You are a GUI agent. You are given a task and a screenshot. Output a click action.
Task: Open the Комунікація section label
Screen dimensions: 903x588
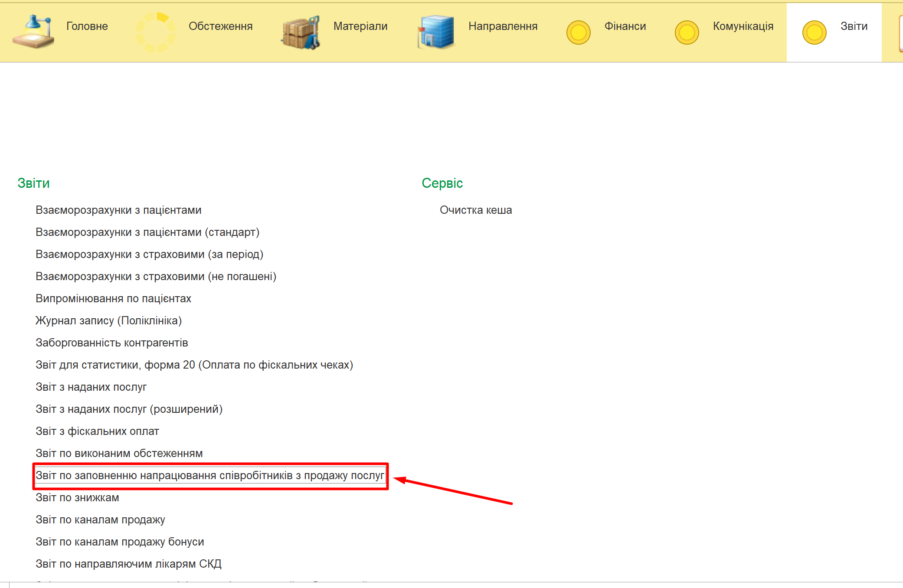click(743, 26)
